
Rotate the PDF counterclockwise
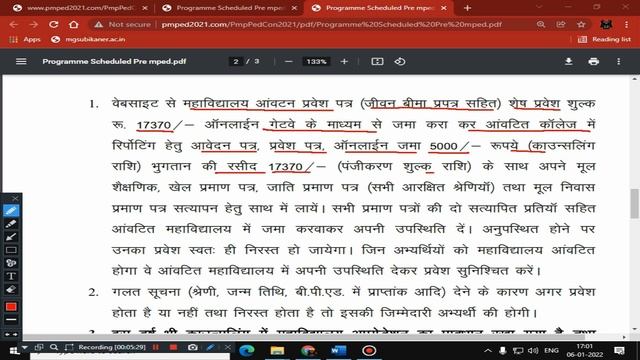[400, 61]
